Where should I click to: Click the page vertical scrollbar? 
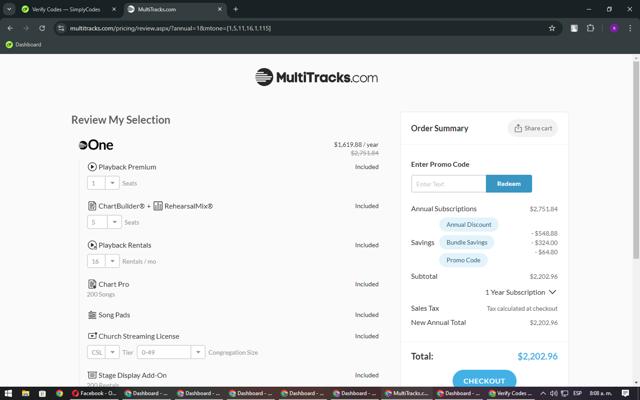click(x=636, y=159)
